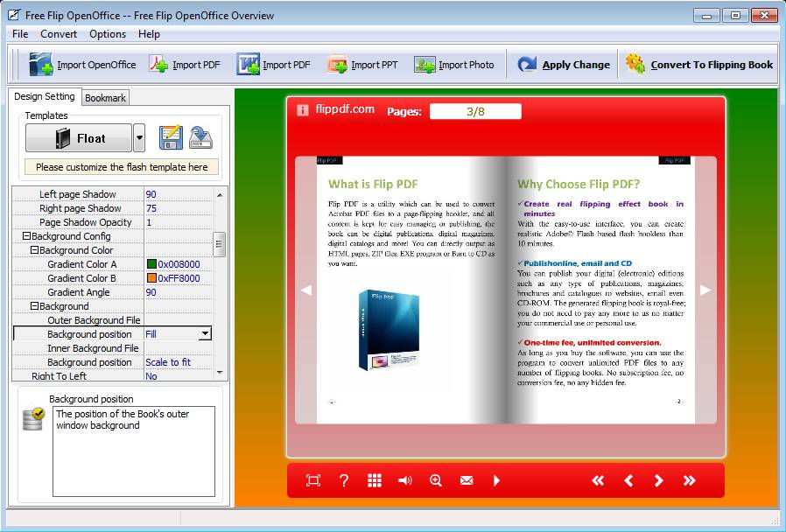
Task: Select Right page Shadow value 75
Action: tap(151, 208)
